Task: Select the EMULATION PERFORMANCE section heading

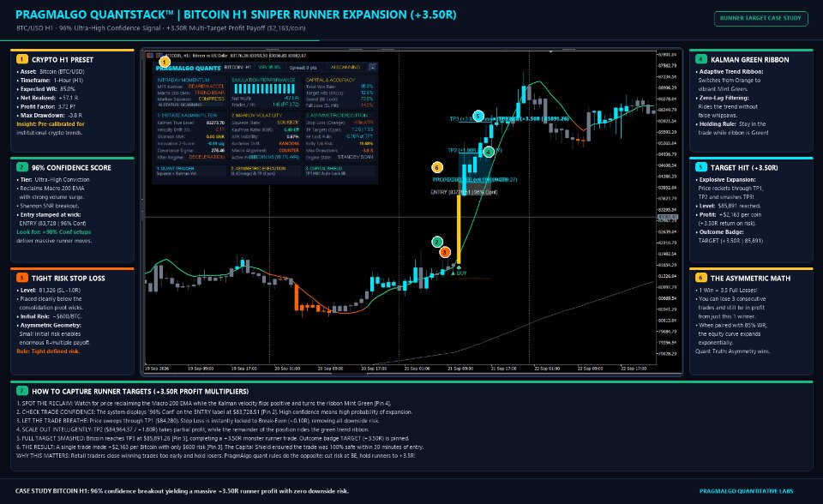Action: click(x=263, y=80)
